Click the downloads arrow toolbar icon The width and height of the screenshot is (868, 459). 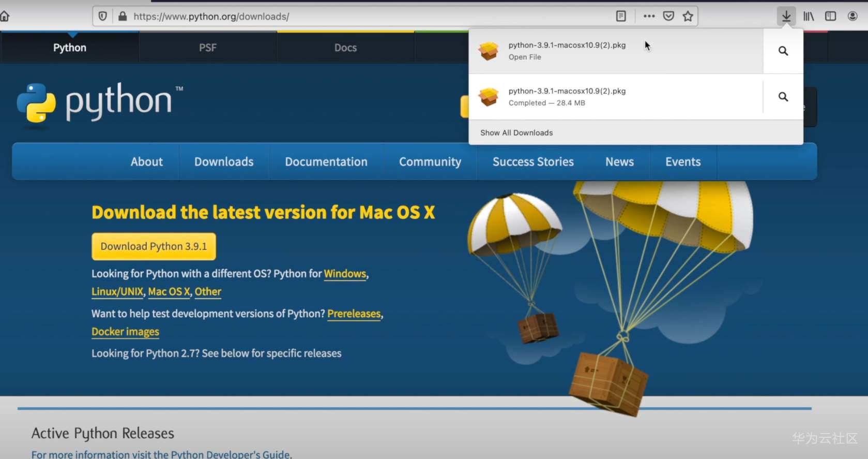click(786, 17)
